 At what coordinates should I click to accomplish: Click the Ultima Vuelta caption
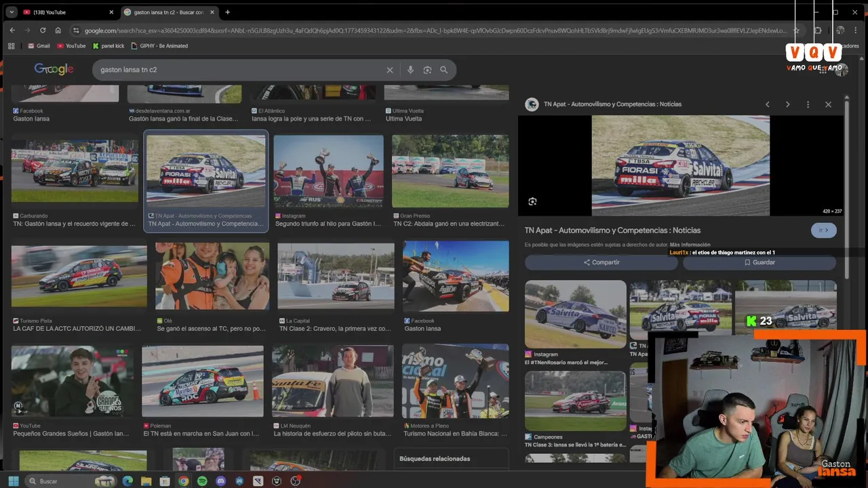(x=404, y=119)
